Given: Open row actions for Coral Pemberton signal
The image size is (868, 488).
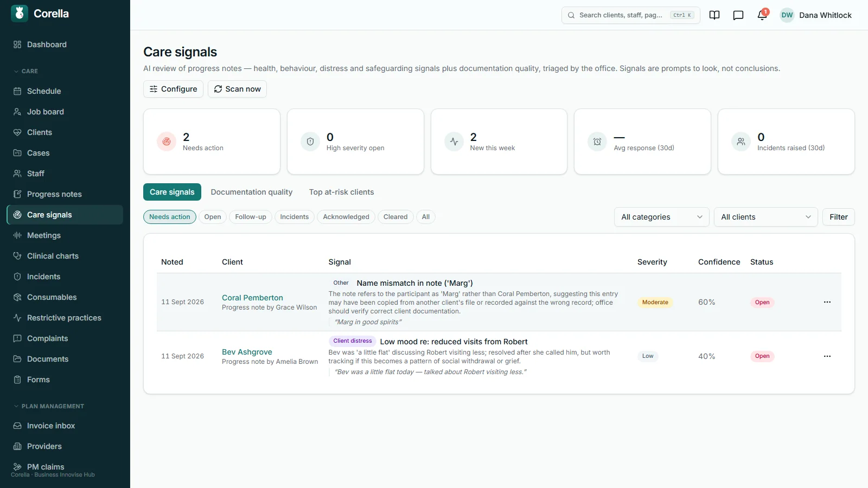Looking at the screenshot, I should pos(827,302).
